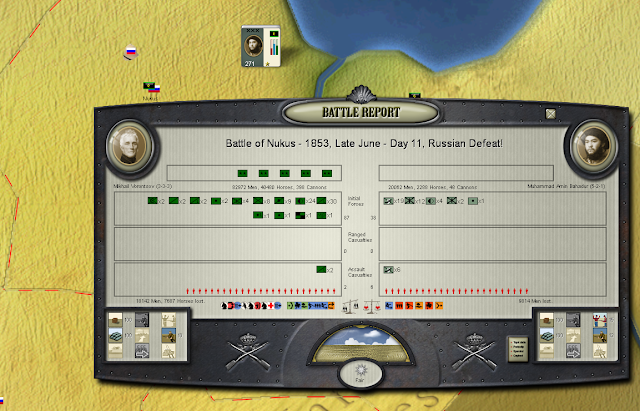This screenshot has width=640, height=411.
Task: Click the Russian x8 infantry unit icon
Action: click(x=258, y=201)
